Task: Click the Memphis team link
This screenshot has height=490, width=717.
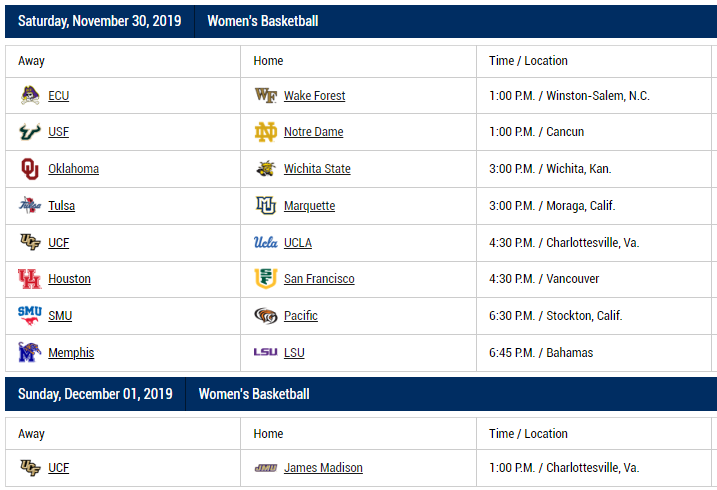Action: 71,353
